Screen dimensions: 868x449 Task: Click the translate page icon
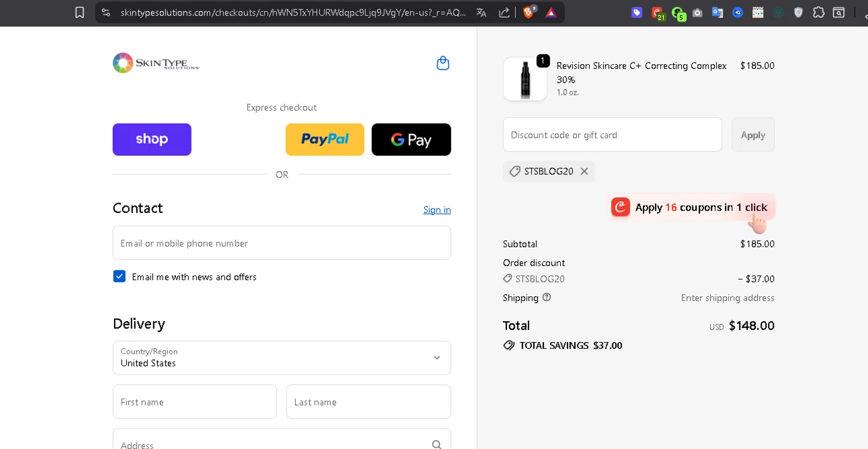coord(481,13)
